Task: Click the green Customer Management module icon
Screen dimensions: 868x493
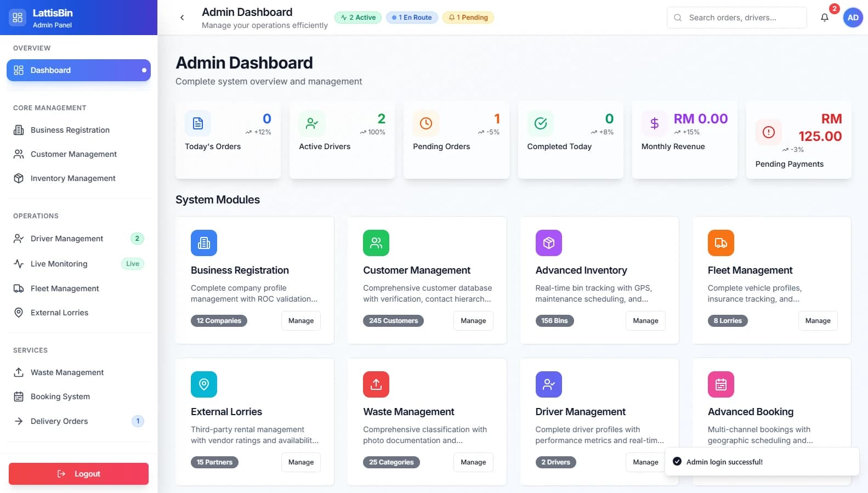Action: tap(376, 243)
